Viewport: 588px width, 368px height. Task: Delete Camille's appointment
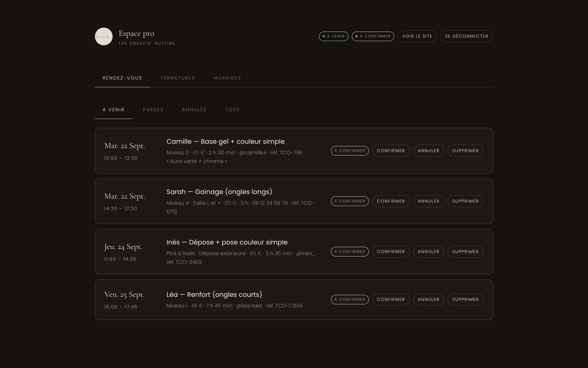coord(465,151)
